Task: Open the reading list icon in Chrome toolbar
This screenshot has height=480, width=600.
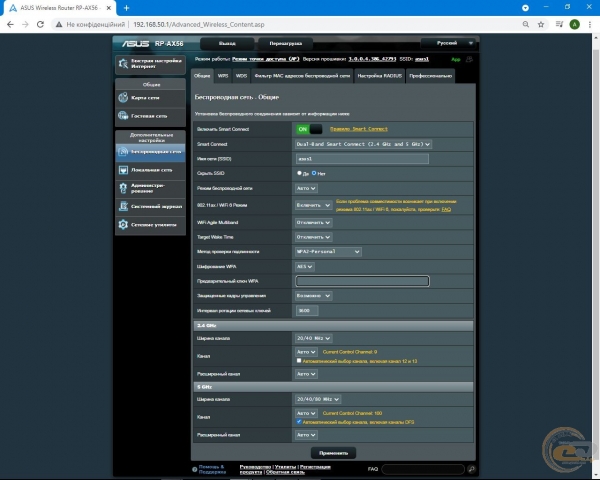Action: 559,24
